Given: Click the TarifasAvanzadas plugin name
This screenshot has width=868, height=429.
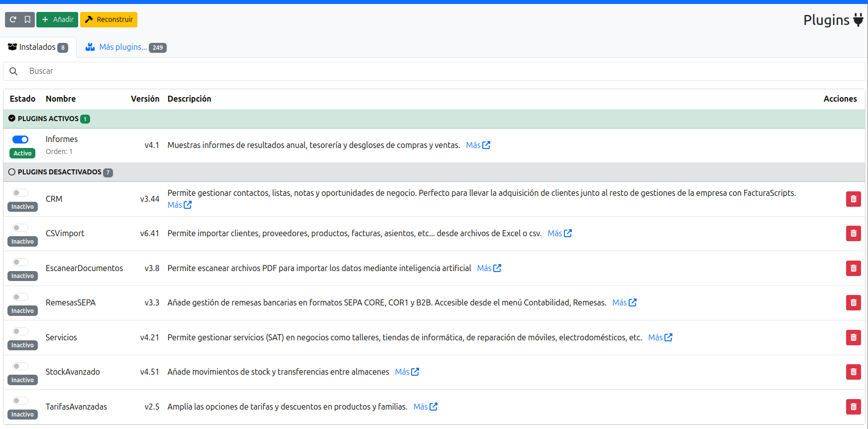Looking at the screenshot, I should [x=76, y=407].
